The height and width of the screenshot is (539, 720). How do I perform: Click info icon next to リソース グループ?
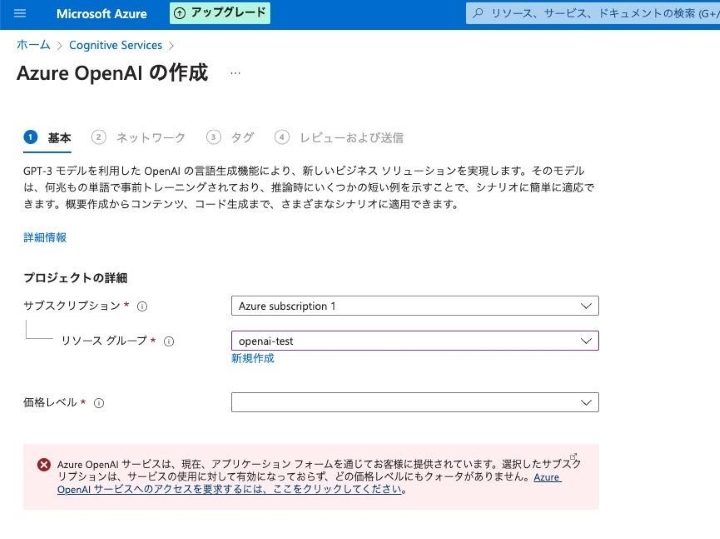(169, 342)
